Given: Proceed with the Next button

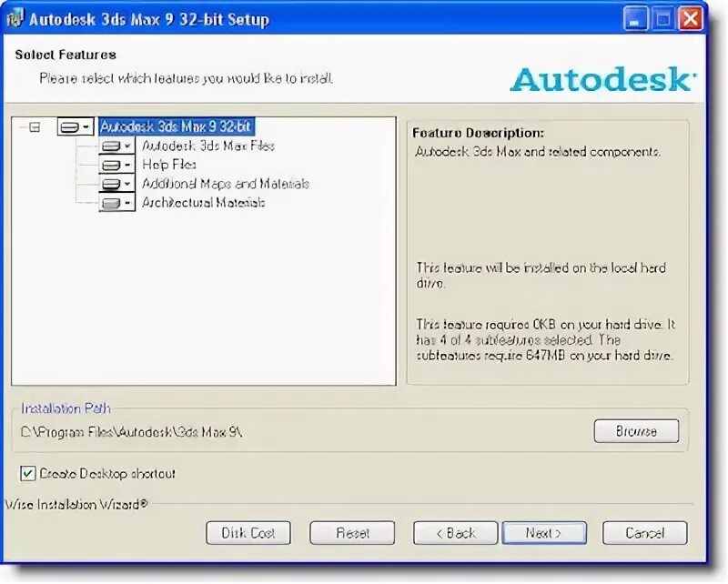Looking at the screenshot, I should pyautogui.click(x=544, y=532).
